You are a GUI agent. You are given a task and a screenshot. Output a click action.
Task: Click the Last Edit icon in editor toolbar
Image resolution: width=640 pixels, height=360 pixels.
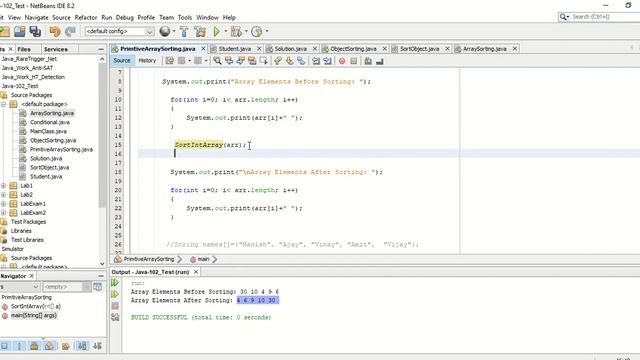pyautogui.click(x=169, y=61)
